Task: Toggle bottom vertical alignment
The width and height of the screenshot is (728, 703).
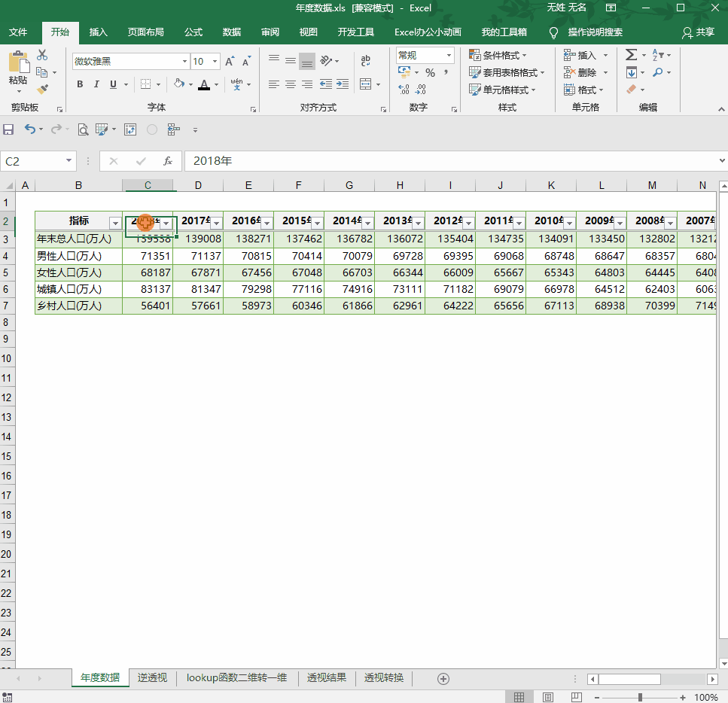Action: [x=307, y=61]
